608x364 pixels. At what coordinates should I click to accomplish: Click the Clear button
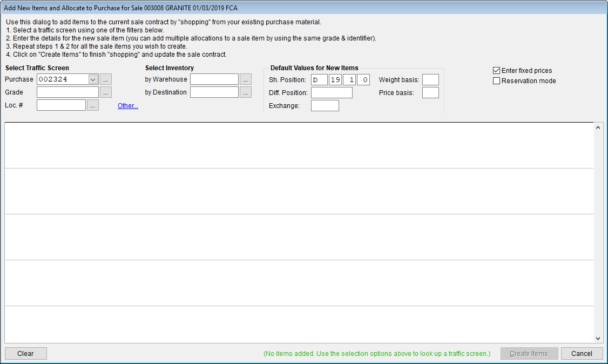(25, 354)
